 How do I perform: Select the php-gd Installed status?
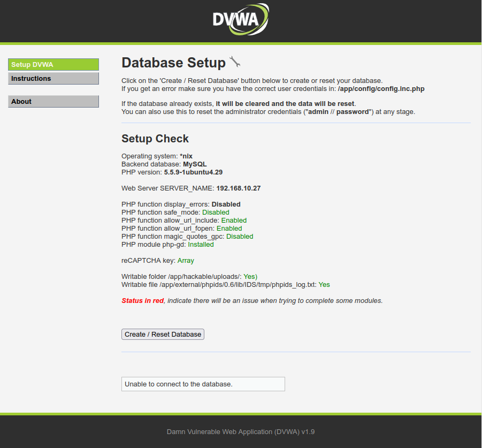pos(201,245)
